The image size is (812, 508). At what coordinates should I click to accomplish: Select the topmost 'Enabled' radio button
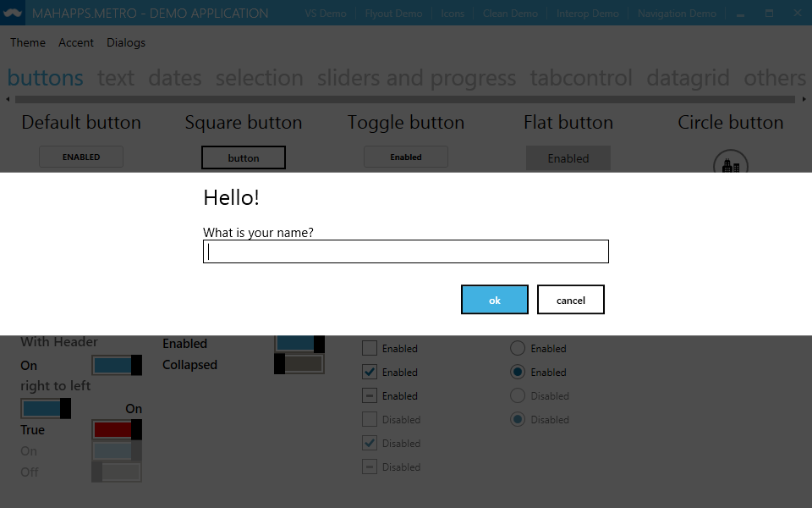pyautogui.click(x=516, y=348)
